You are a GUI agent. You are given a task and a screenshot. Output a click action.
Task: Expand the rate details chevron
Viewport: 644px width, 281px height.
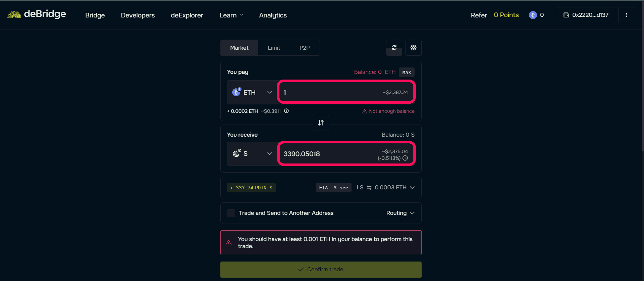[x=412, y=188]
